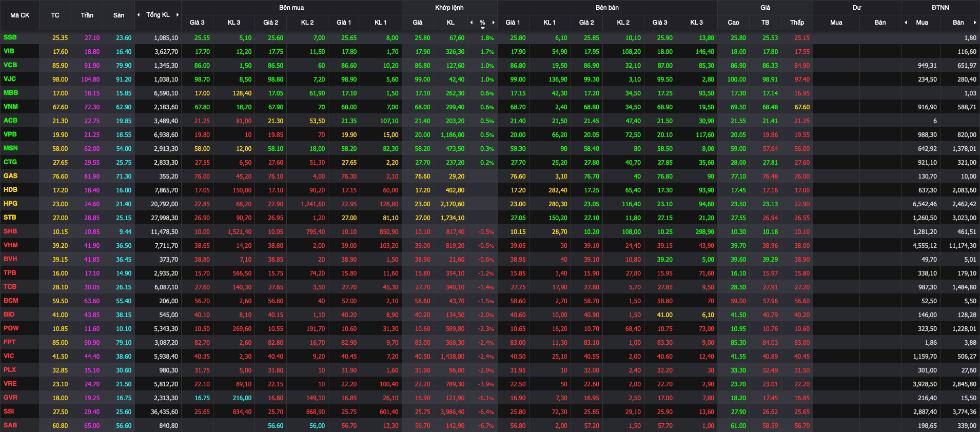The image size is (980, 432).
Task: Open the HPG stock symbol
Action: (10, 204)
